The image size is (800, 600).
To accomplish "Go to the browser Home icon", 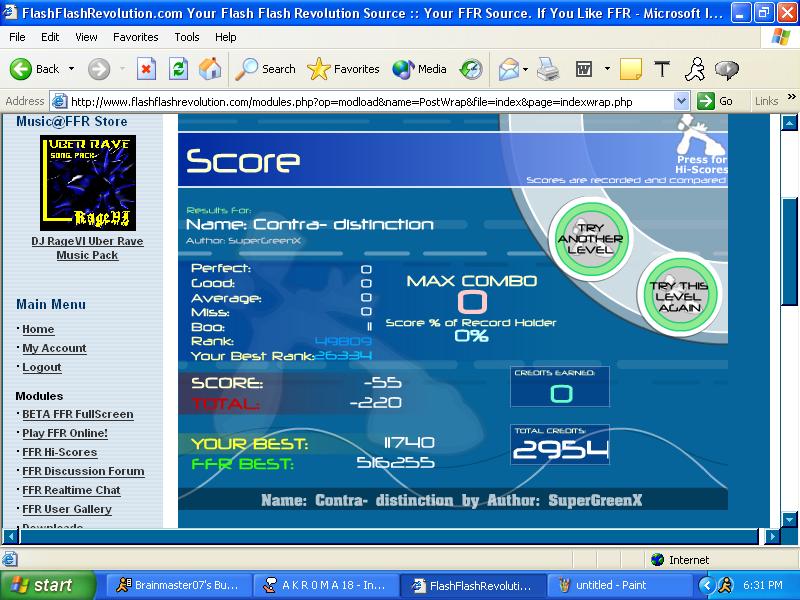I will coord(210,69).
